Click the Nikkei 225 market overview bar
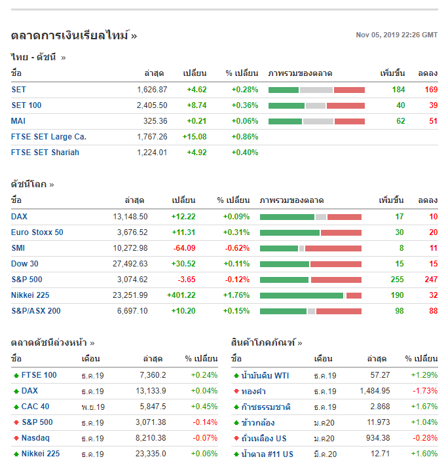The width and height of the screenshot is (448, 476). tap(310, 295)
